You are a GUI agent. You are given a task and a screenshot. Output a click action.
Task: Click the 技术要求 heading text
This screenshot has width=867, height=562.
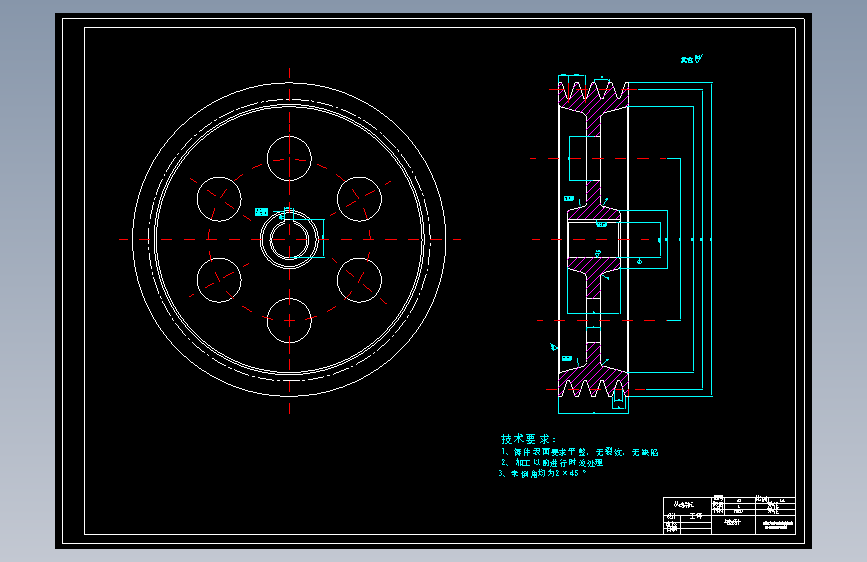click(x=528, y=439)
